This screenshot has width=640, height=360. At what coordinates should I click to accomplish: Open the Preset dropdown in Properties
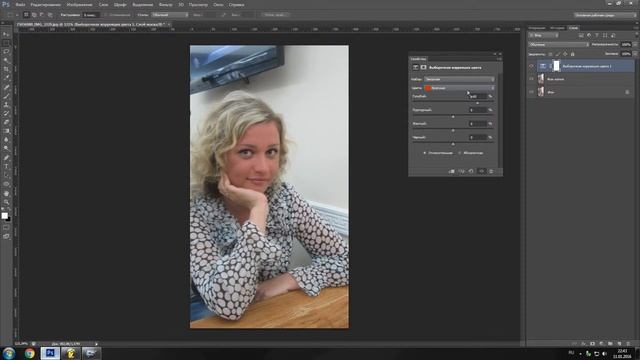click(459, 79)
